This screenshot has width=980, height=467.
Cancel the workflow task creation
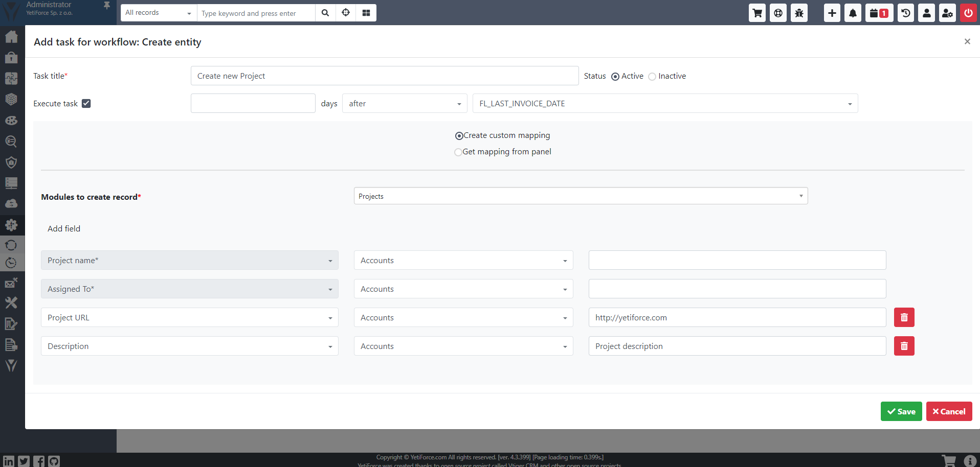949,411
